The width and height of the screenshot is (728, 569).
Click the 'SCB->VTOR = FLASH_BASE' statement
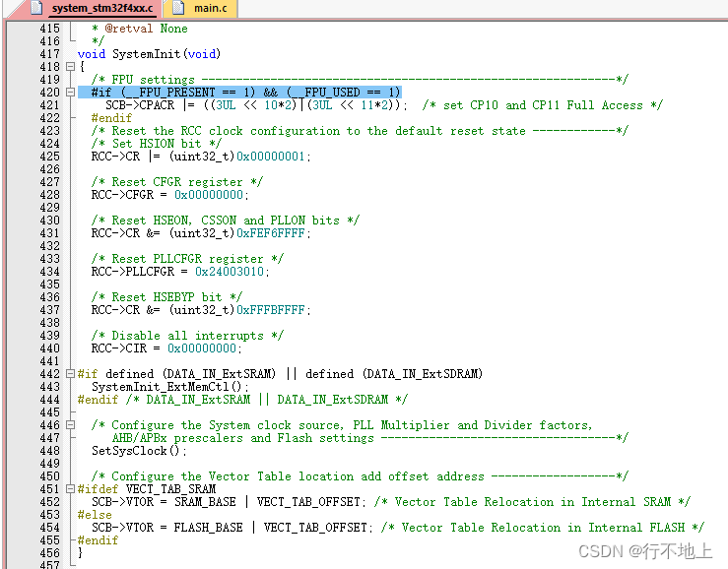point(232,528)
